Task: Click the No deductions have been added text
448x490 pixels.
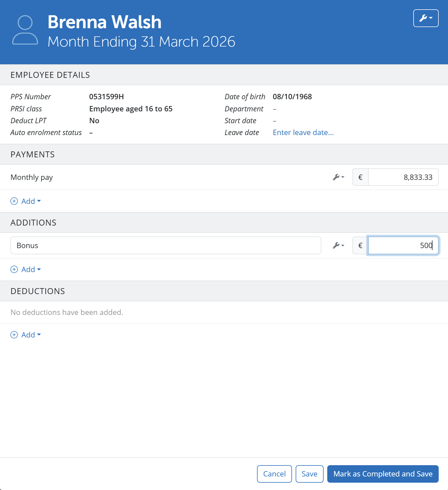Action: [x=67, y=312]
